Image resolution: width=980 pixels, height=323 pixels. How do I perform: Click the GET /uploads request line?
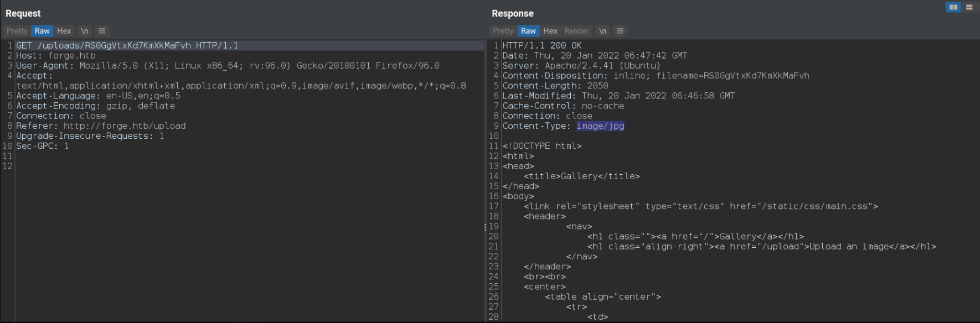pos(127,45)
